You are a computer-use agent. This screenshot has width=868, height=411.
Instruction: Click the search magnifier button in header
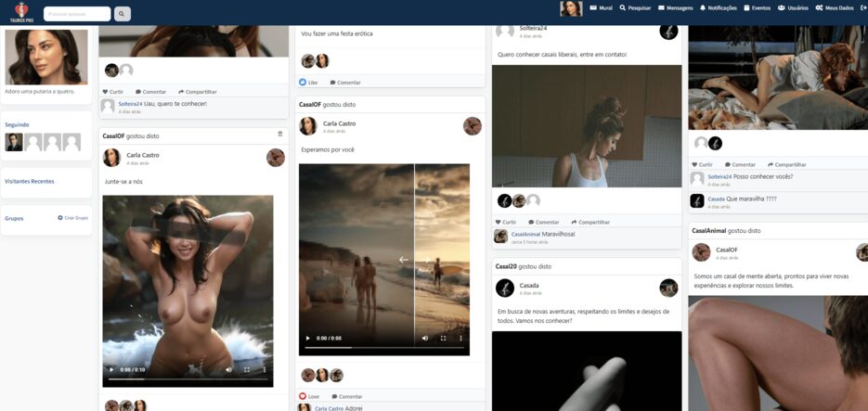[123, 14]
